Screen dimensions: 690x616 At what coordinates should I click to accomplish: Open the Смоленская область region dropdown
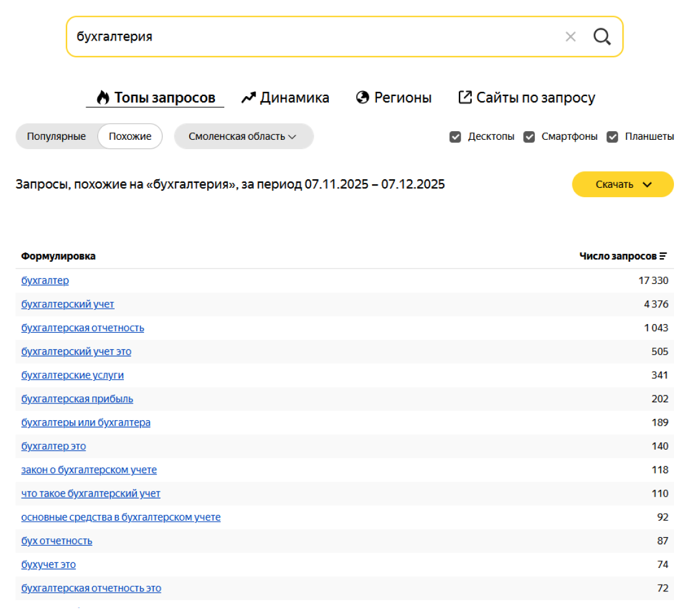pos(244,136)
